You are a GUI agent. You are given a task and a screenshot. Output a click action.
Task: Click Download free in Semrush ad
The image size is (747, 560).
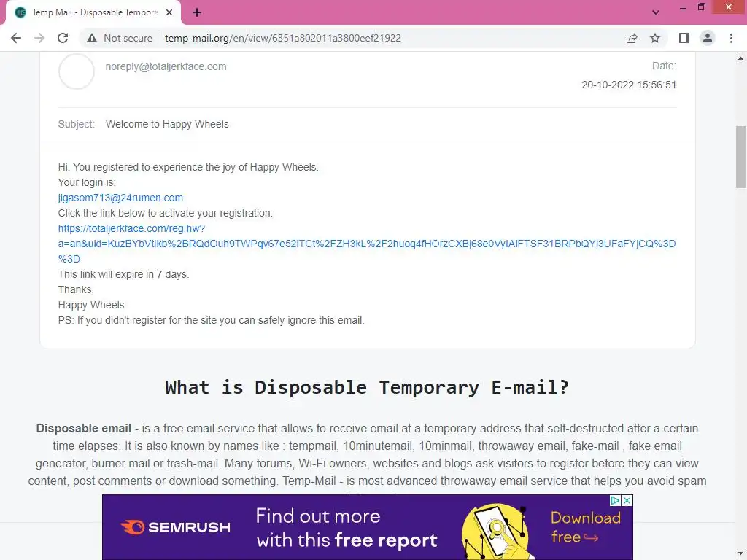[x=585, y=527]
